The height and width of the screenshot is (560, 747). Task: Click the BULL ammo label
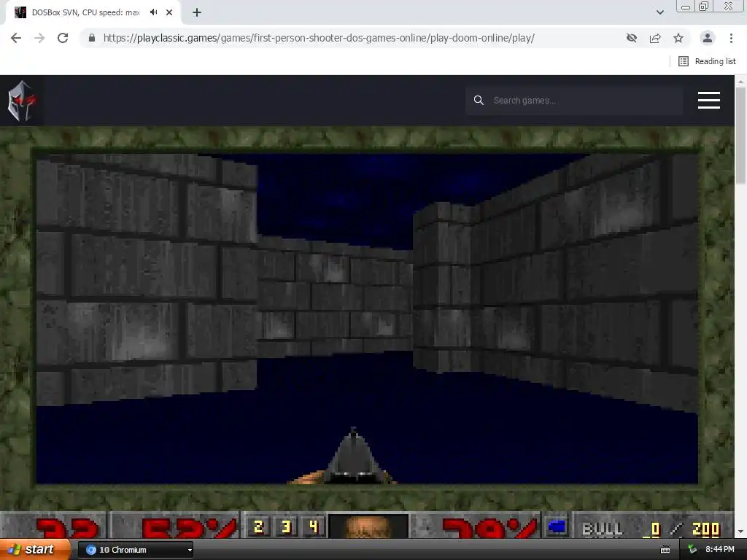[x=602, y=529]
